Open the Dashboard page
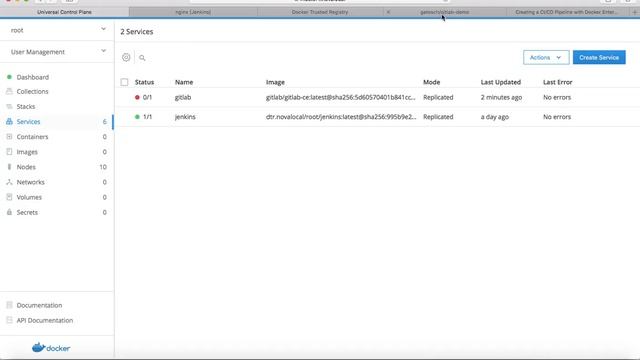 pyautogui.click(x=33, y=77)
